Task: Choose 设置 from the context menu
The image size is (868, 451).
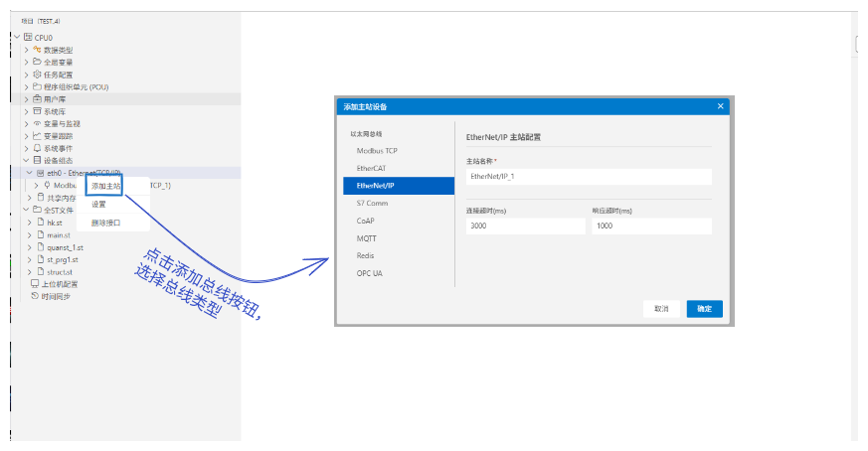Action: [98, 205]
